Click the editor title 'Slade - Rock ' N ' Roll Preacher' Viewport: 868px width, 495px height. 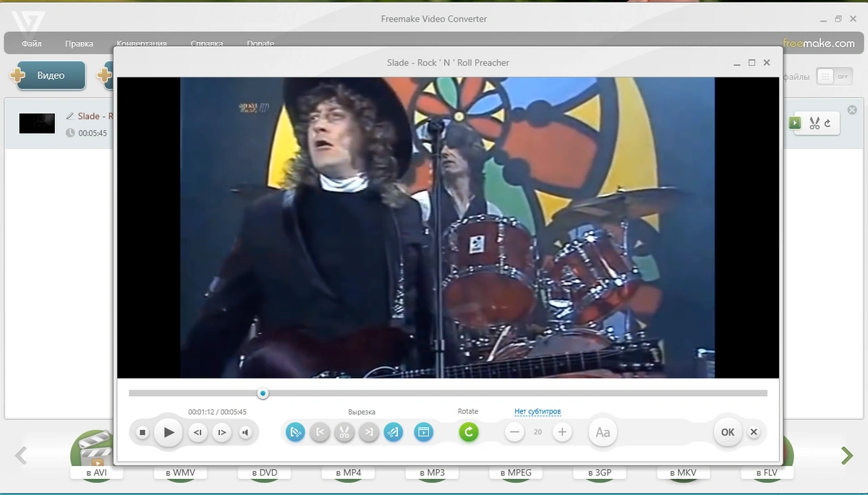(448, 63)
